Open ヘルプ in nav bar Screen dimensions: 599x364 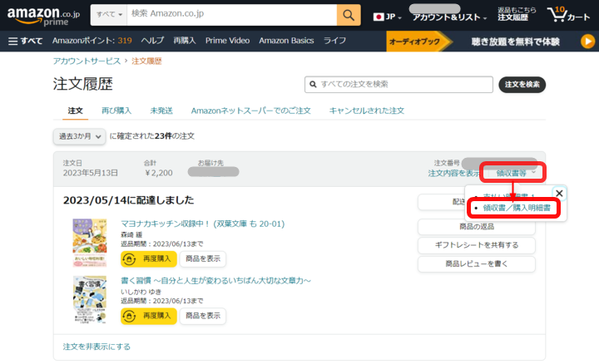coord(152,41)
